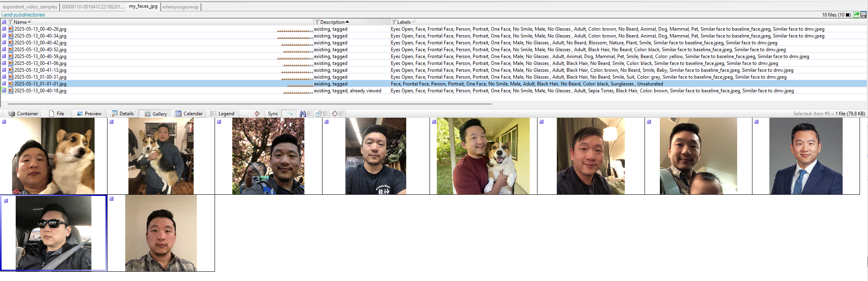The height and width of the screenshot is (281, 868).
Task: Switch to the expontent_video_samples tab
Action: pos(30,7)
